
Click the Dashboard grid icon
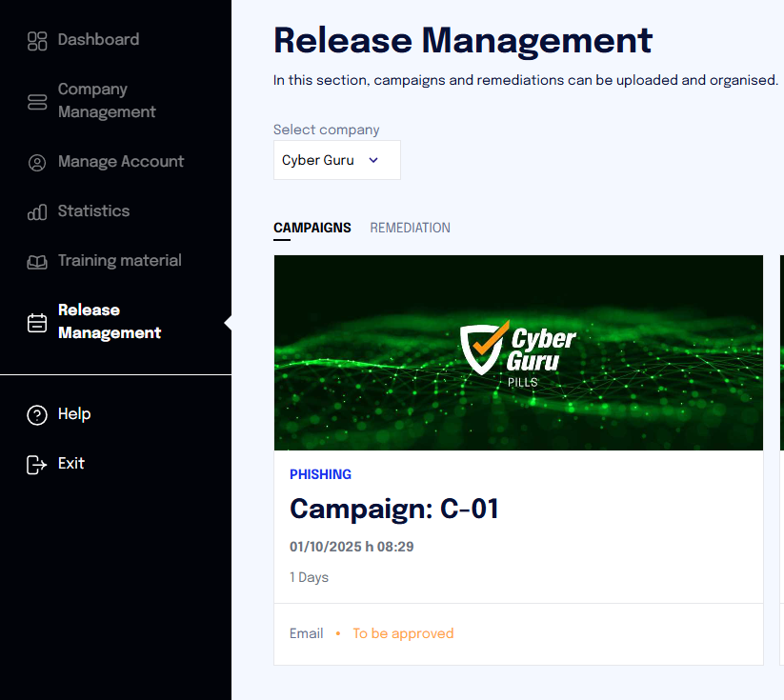click(x=37, y=41)
